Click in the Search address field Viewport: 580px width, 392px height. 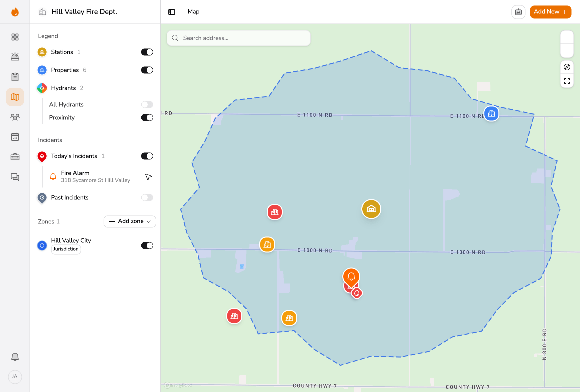(x=239, y=38)
